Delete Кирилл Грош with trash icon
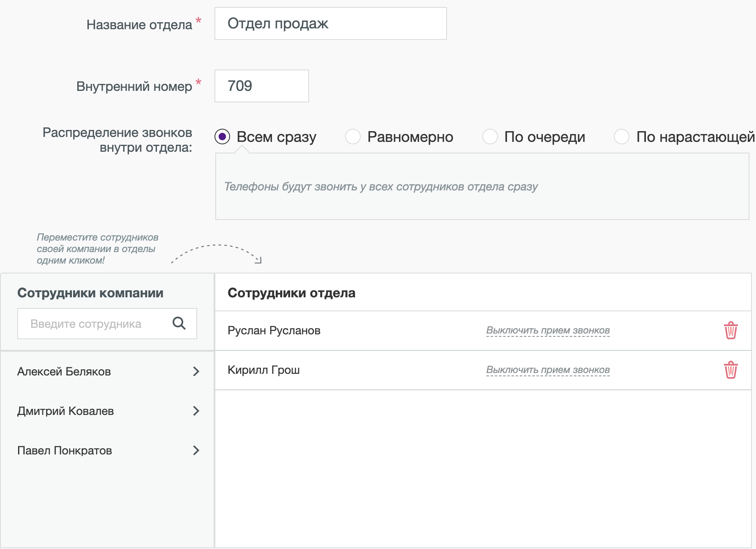Viewport: 756px width, 549px height. tap(731, 370)
